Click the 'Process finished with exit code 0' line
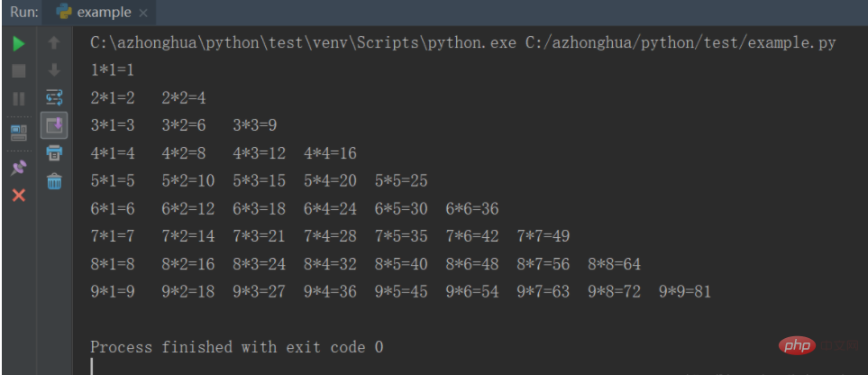Viewport: 868px width, 375px height. [237, 347]
